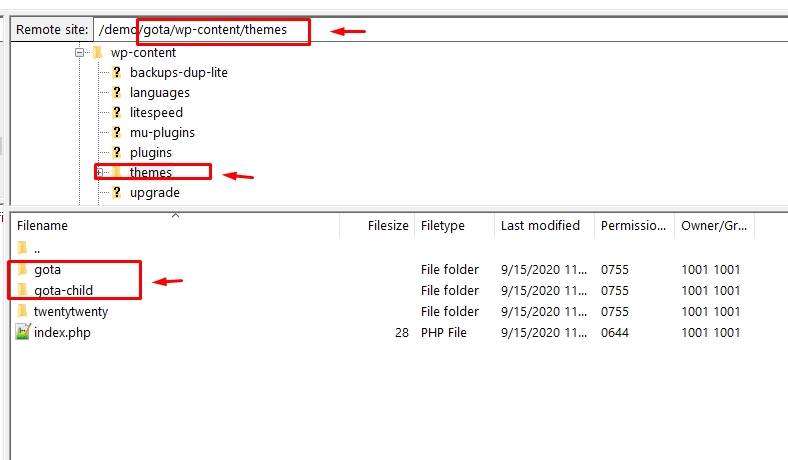
Task: Click the filesize 28 of index.php
Action: (x=402, y=333)
